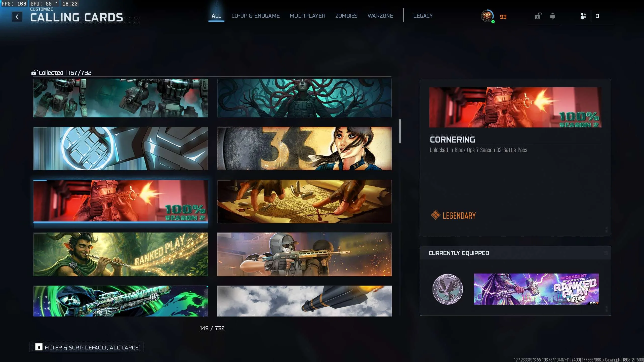Click the FPS: 168 overlay readout
644x362 pixels.
click(14, 4)
